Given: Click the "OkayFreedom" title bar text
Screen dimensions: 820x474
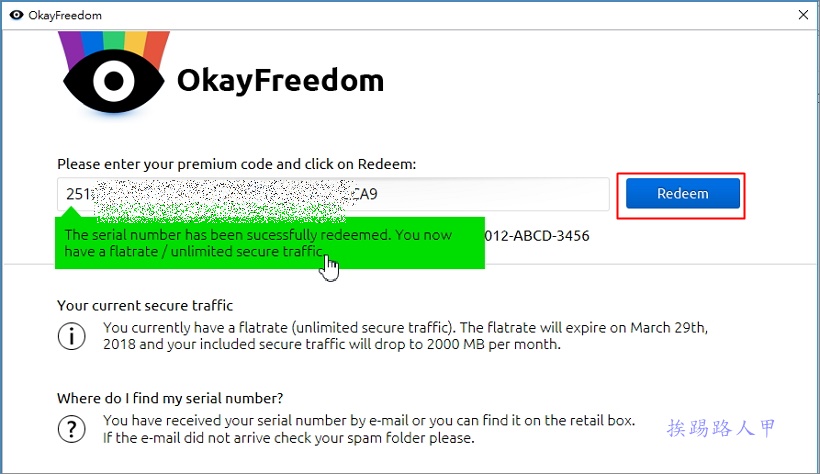Looking at the screenshot, I should click(65, 15).
